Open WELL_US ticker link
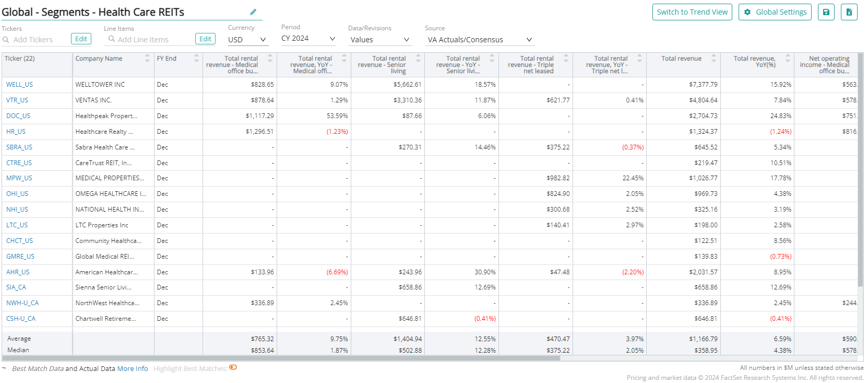Screen dimensions: 868x383 [19, 85]
